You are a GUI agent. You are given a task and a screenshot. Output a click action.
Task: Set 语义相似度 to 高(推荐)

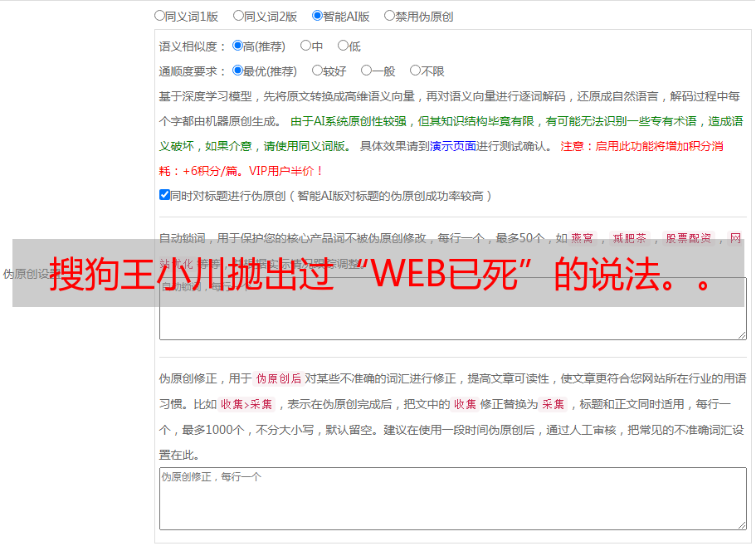[x=237, y=46]
